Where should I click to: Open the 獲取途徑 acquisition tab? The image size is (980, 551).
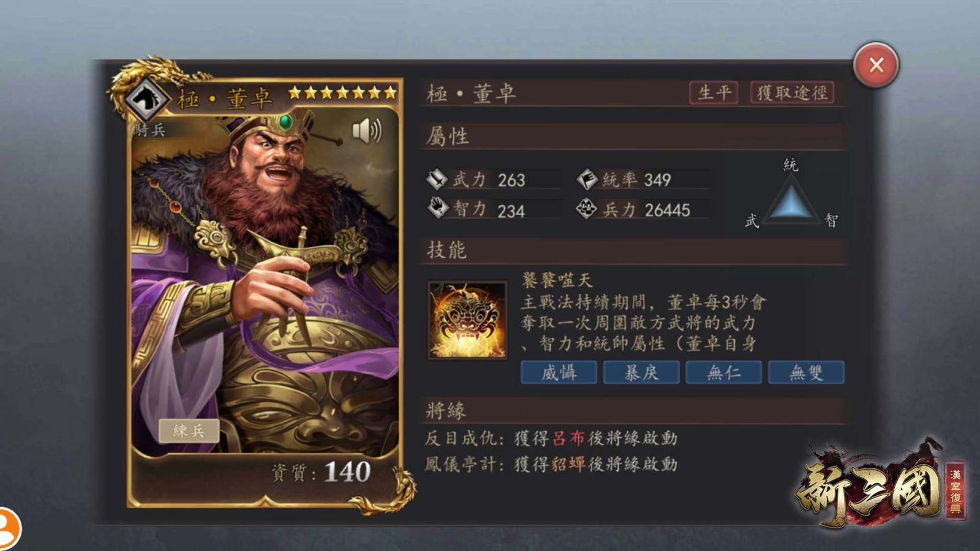pos(792,93)
